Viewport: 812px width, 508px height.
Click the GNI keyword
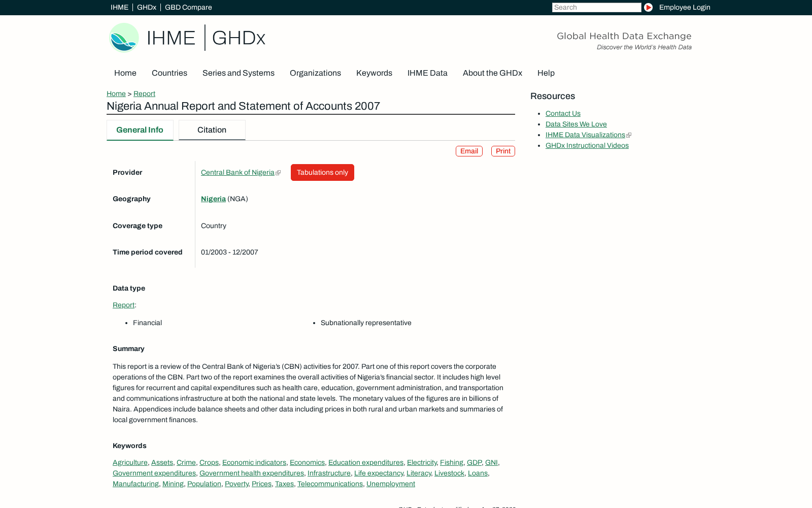coord(491,463)
